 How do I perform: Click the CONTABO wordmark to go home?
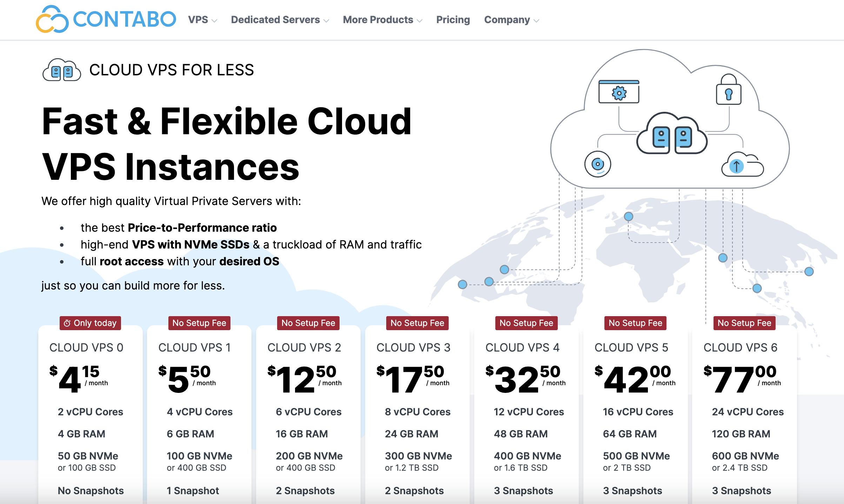(125, 19)
